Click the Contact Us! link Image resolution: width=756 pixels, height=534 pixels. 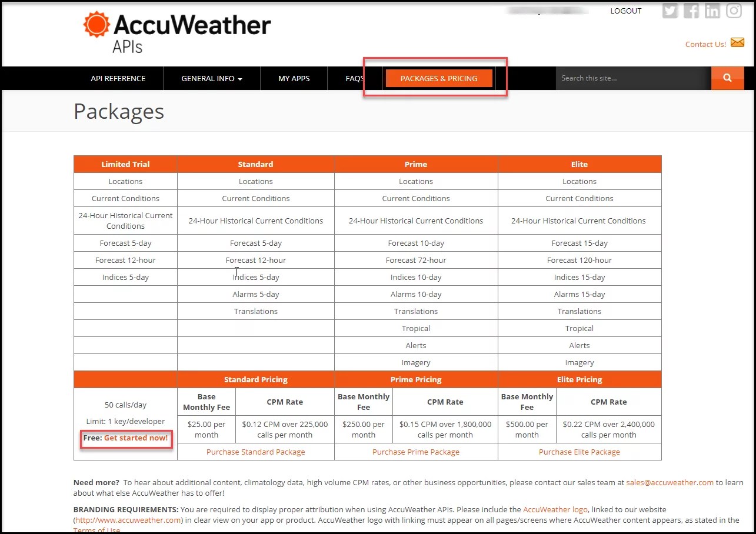[705, 44]
